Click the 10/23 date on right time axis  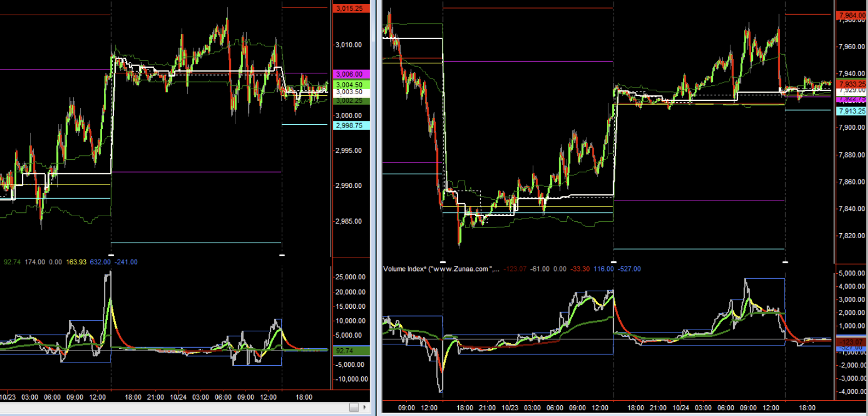(x=510, y=408)
